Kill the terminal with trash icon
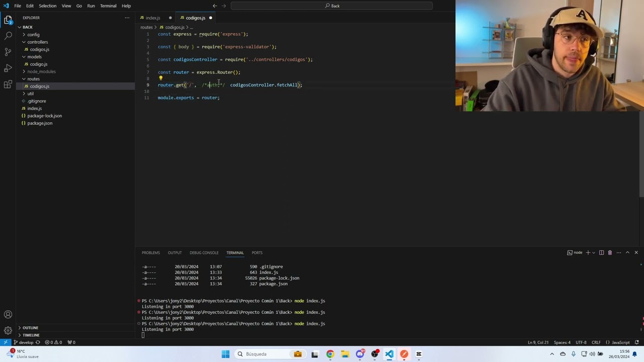 (x=610, y=252)
